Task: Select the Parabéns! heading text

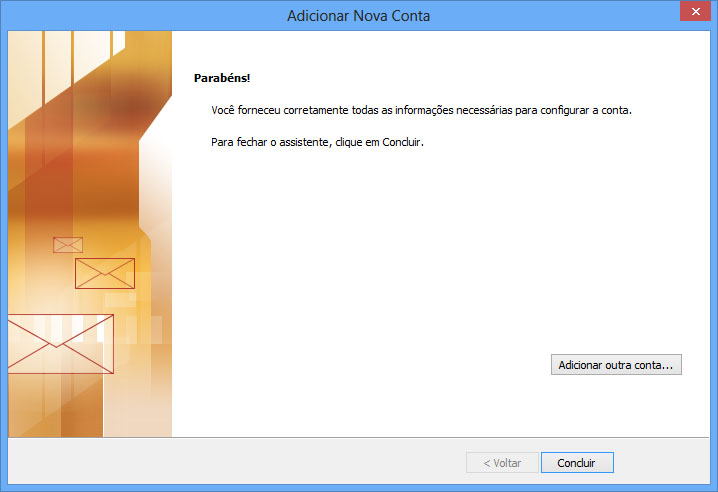Action: tap(222, 78)
